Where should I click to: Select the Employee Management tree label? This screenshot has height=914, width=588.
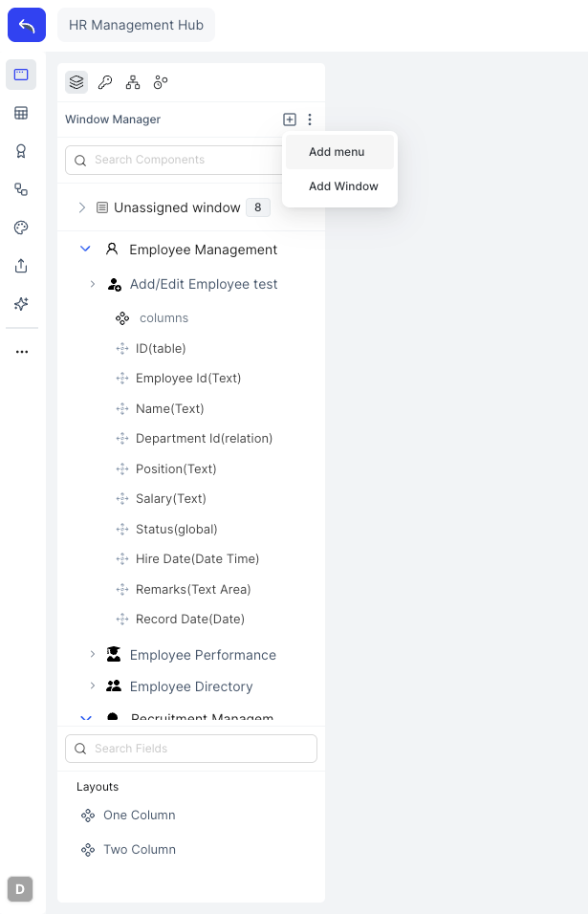point(204,250)
